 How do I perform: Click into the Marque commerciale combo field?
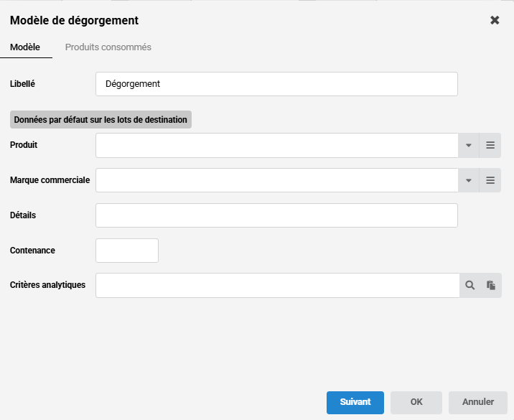[x=276, y=180]
